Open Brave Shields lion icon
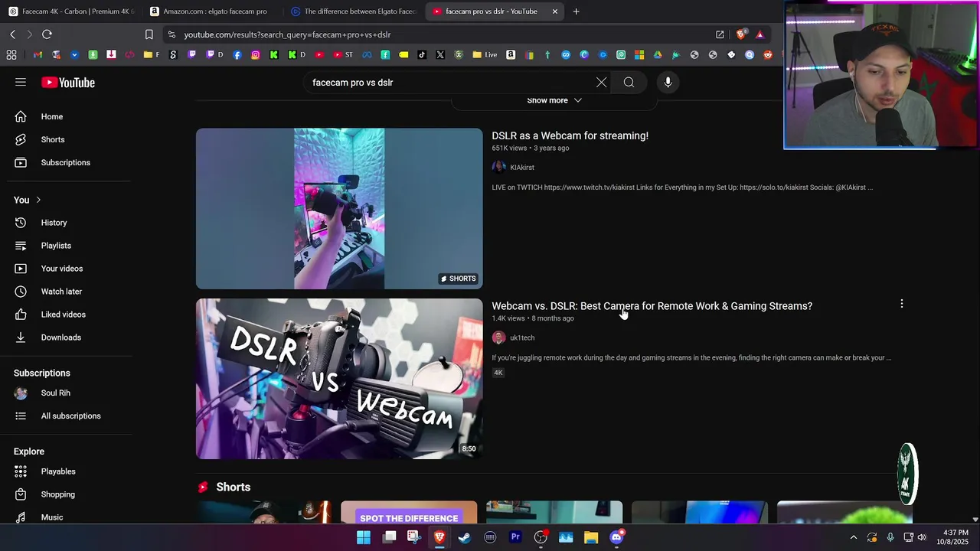 [740, 34]
